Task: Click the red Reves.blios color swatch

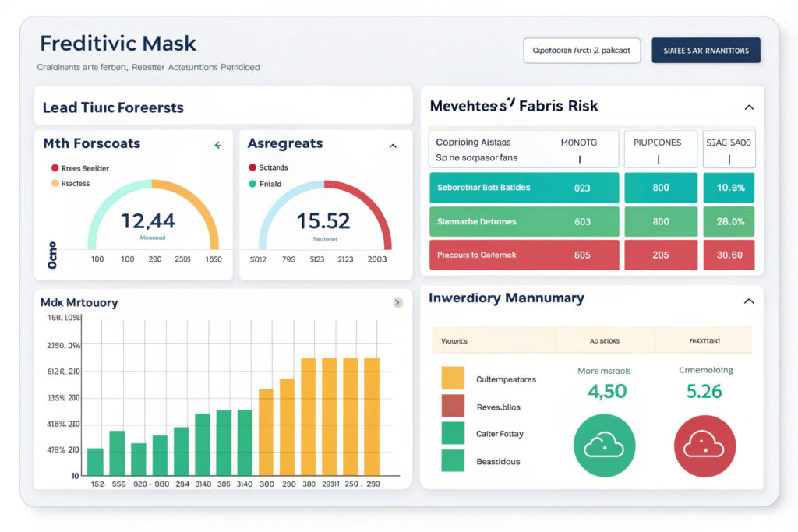Action: click(x=453, y=406)
